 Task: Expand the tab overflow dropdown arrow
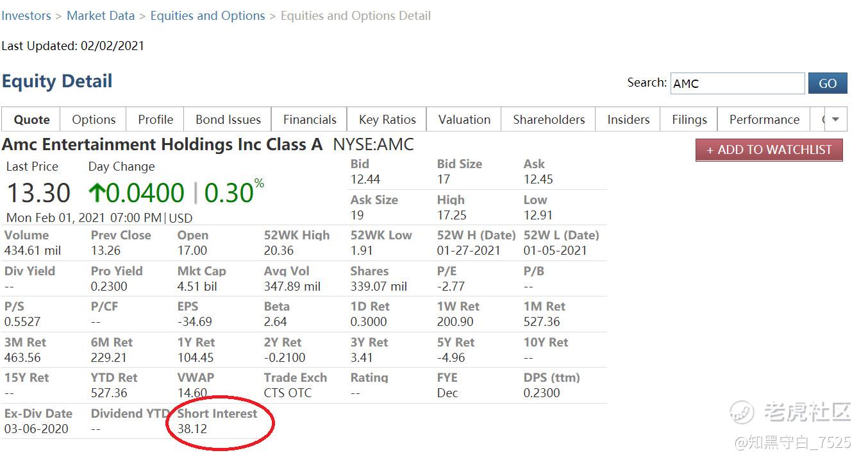pos(835,119)
